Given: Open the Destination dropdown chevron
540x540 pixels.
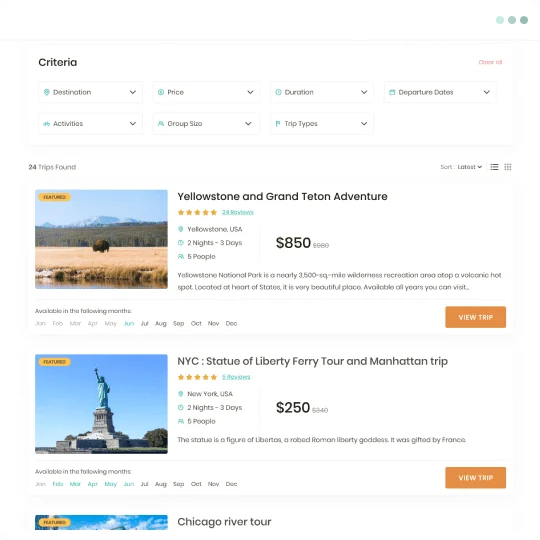Looking at the screenshot, I should tap(133, 92).
